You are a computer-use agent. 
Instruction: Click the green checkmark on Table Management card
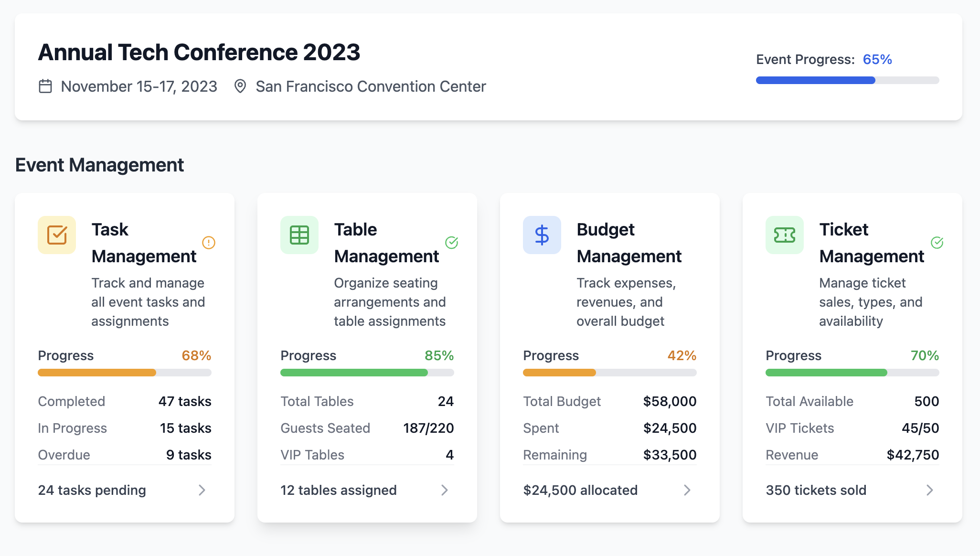(x=452, y=243)
